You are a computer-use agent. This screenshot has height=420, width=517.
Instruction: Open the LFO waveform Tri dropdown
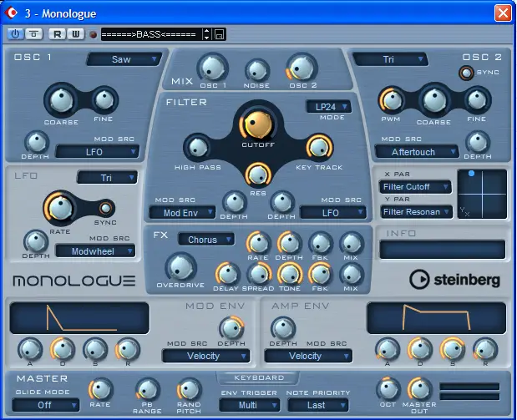click(x=107, y=178)
